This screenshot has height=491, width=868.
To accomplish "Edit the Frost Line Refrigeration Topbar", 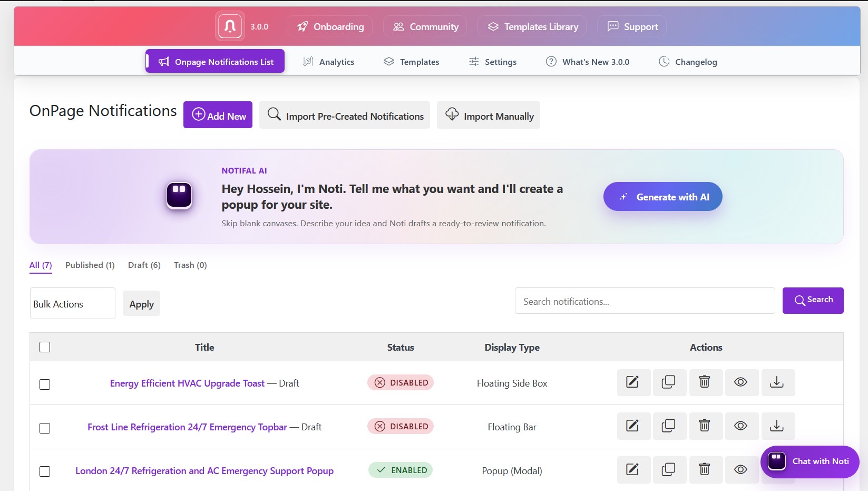I will point(633,426).
